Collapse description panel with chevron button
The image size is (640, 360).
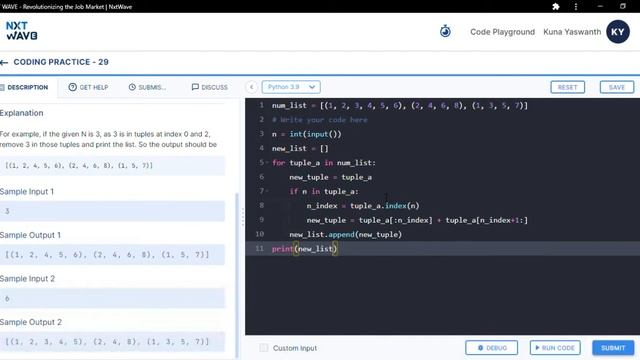251,87
